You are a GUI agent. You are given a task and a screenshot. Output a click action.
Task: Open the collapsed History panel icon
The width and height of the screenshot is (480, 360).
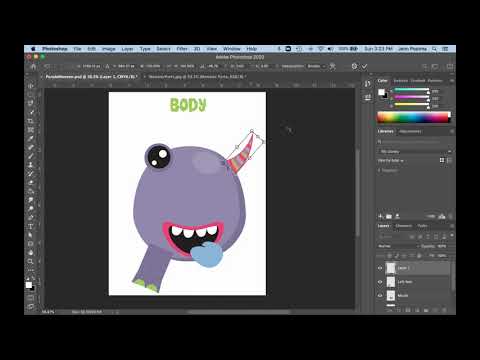[368, 84]
